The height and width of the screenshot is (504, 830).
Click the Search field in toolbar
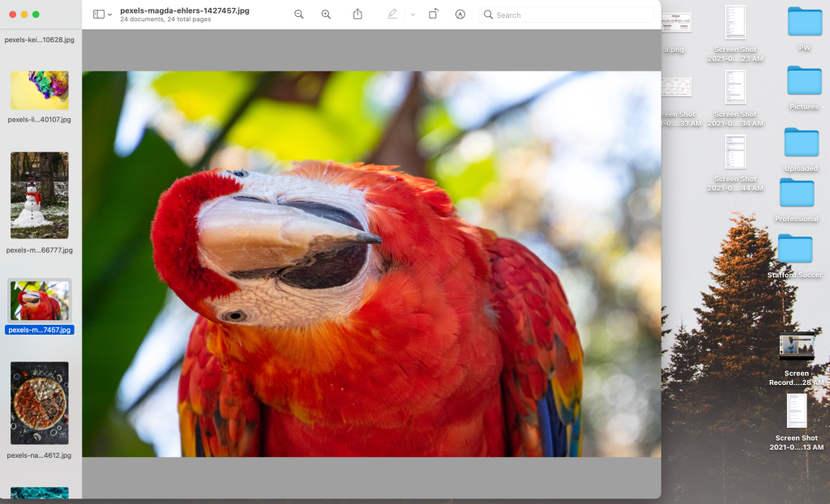(x=567, y=15)
